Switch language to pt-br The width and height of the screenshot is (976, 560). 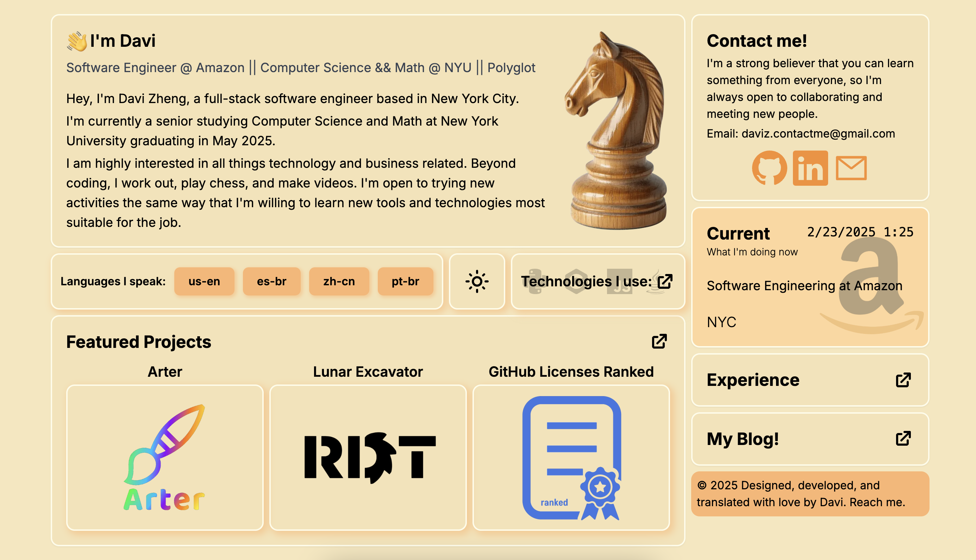pyautogui.click(x=405, y=281)
